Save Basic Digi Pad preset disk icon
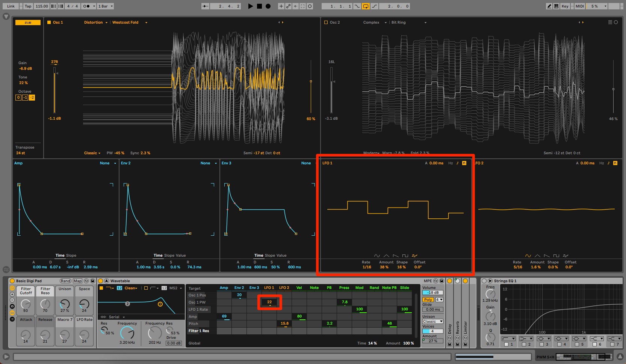Viewport: 626px width, 364px height. click(x=92, y=281)
